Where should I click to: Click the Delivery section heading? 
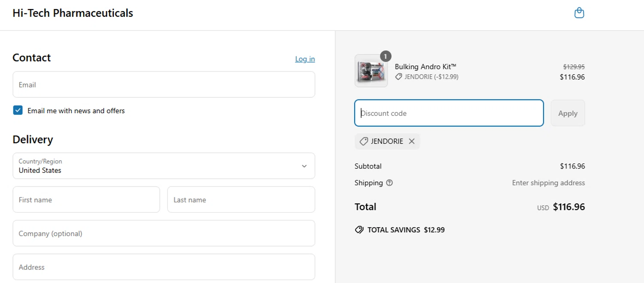coord(33,139)
